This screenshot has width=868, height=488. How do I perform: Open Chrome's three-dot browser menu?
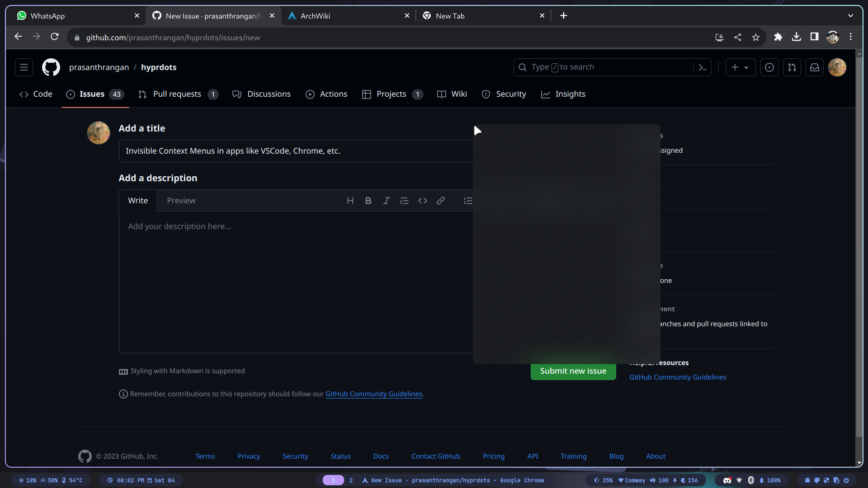pyautogui.click(x=851, y=37)
